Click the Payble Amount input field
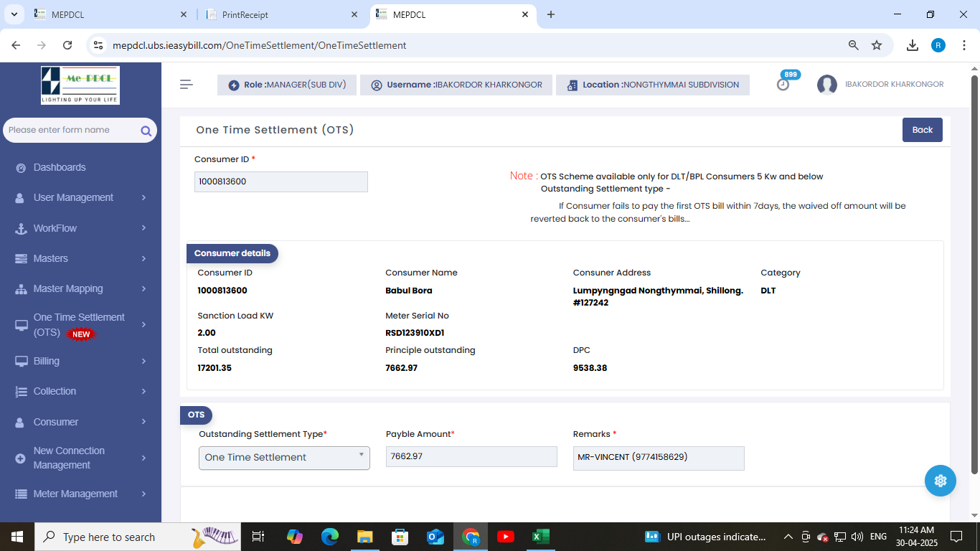Viewport: 980px width, 551px height. (x=471, y=456)
